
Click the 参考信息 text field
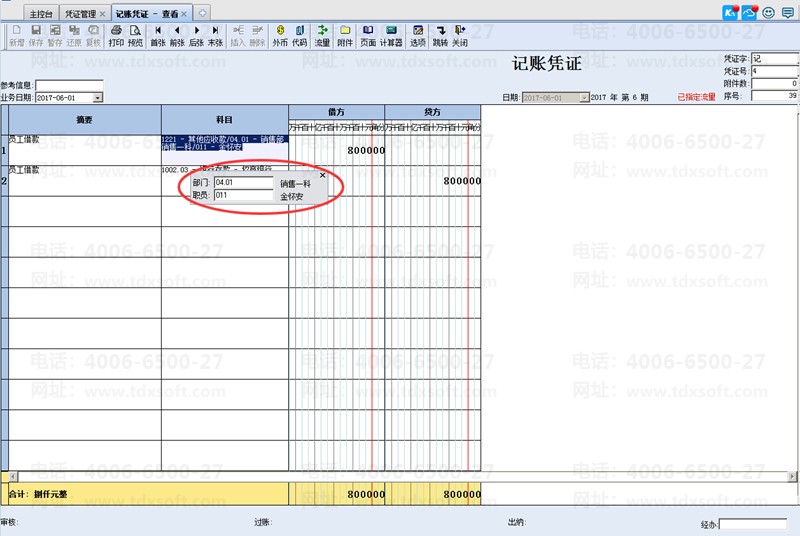(x=69, y=85)
